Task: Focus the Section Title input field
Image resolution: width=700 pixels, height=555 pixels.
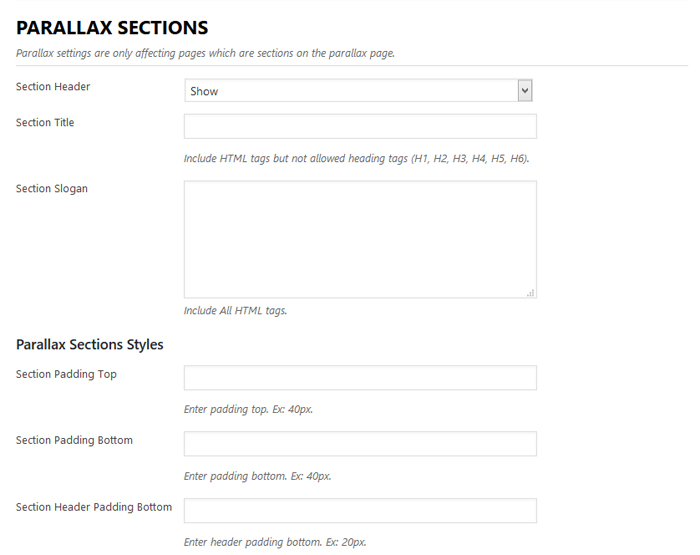Action: click(x=360, y=126)
